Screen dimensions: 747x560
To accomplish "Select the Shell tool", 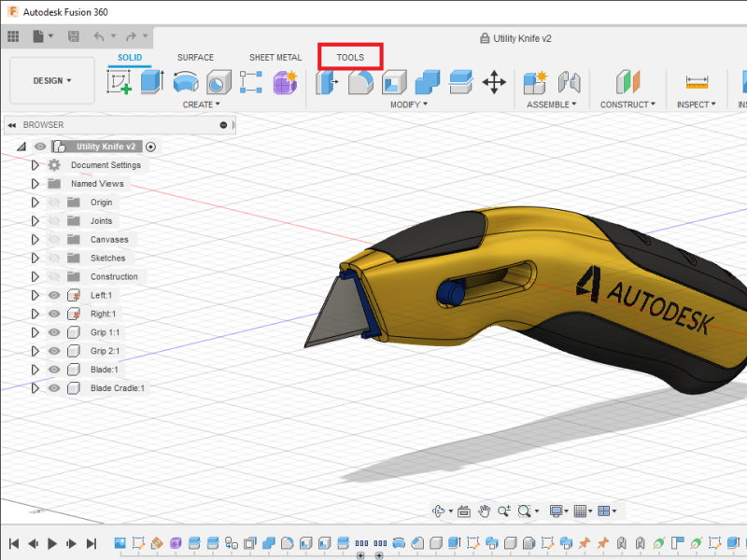I will pyautogui.click(x=394, y=82).
